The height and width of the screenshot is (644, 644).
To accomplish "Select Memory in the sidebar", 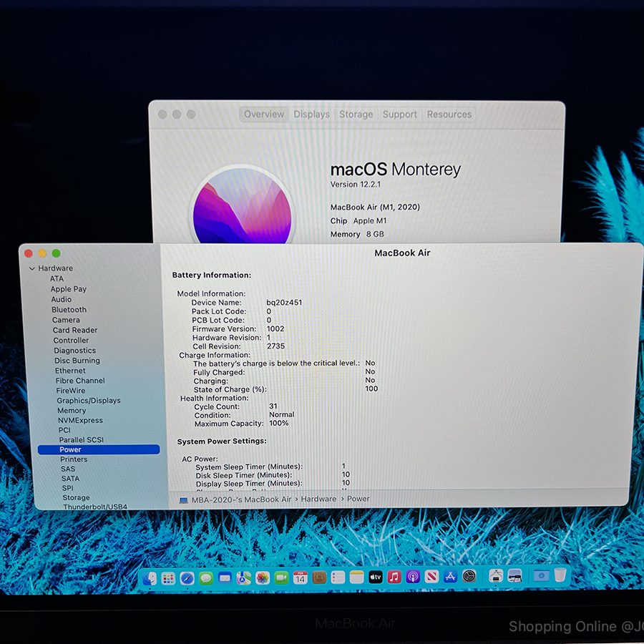I will click(x=72, y=410).
